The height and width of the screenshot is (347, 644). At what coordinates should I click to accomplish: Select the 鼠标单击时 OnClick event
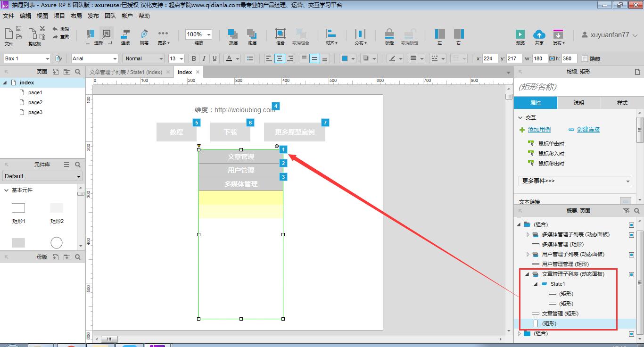click(x=551, y=144)
